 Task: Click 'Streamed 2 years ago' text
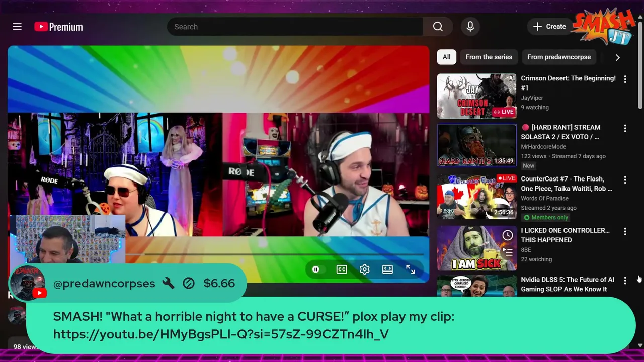click(x=548, y=208)
